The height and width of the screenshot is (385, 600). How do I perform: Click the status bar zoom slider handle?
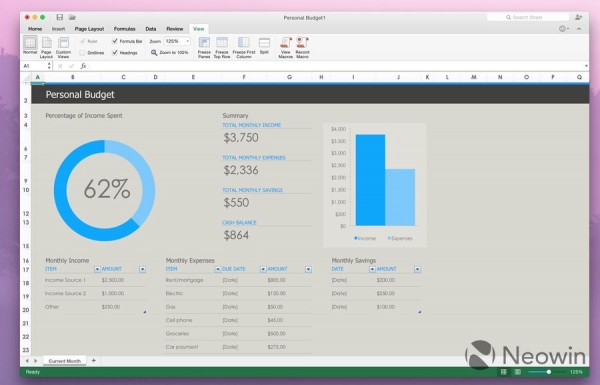tap(548, 372)
